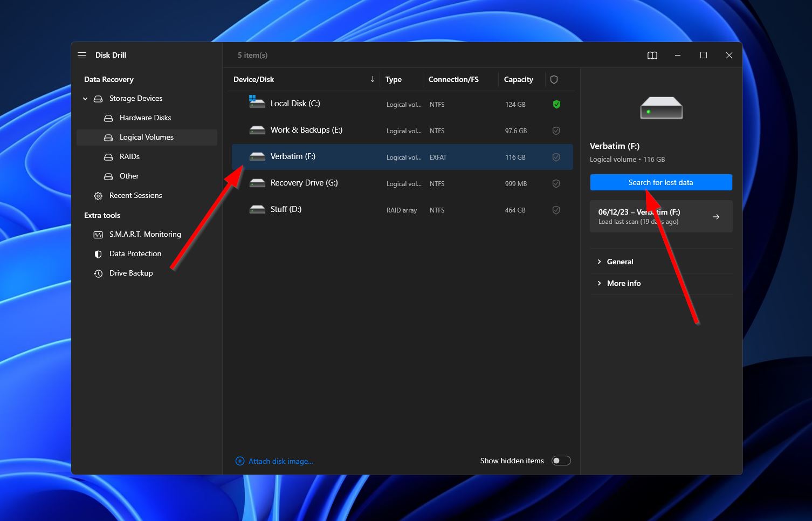Click the Recovery Drive (G:) drive icon
This screenshot has height=521, width=812.
tap(257, 183)
